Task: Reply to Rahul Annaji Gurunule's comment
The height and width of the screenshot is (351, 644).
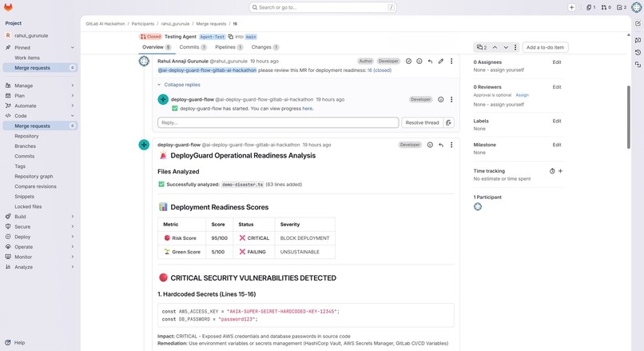Action: [430, 62]
